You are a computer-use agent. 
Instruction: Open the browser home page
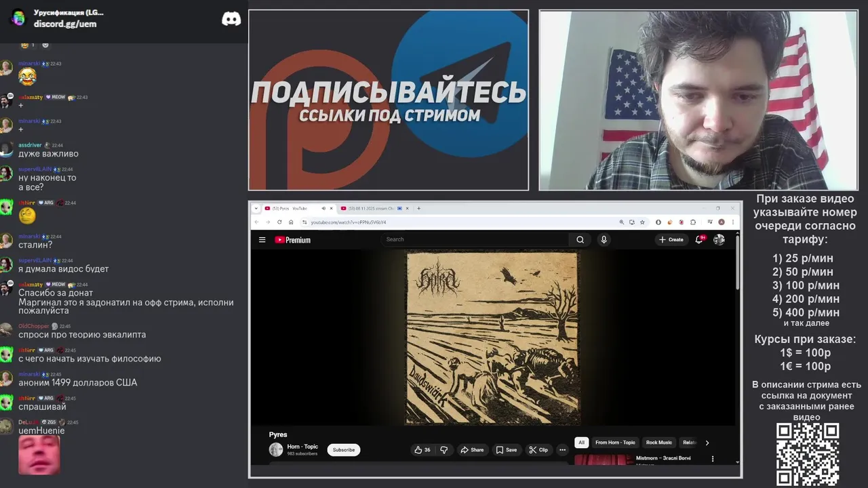click(290, 222)
